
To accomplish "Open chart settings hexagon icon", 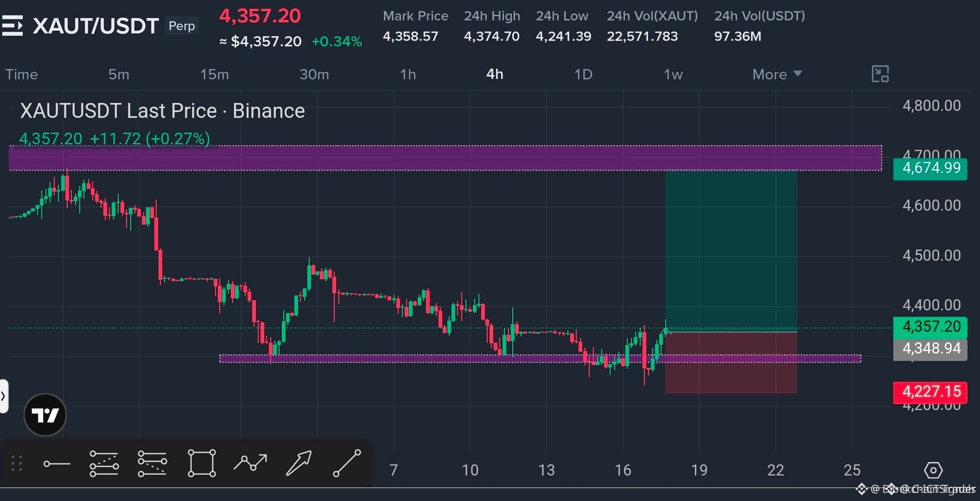I will pos(933,470).
